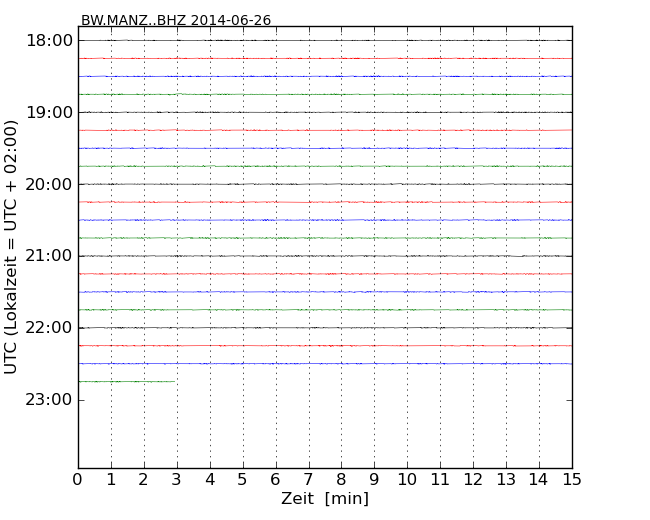This screenshot has width=650, height=520.
Task: Click the 6 tick label on minute axis
Action: 276,479
